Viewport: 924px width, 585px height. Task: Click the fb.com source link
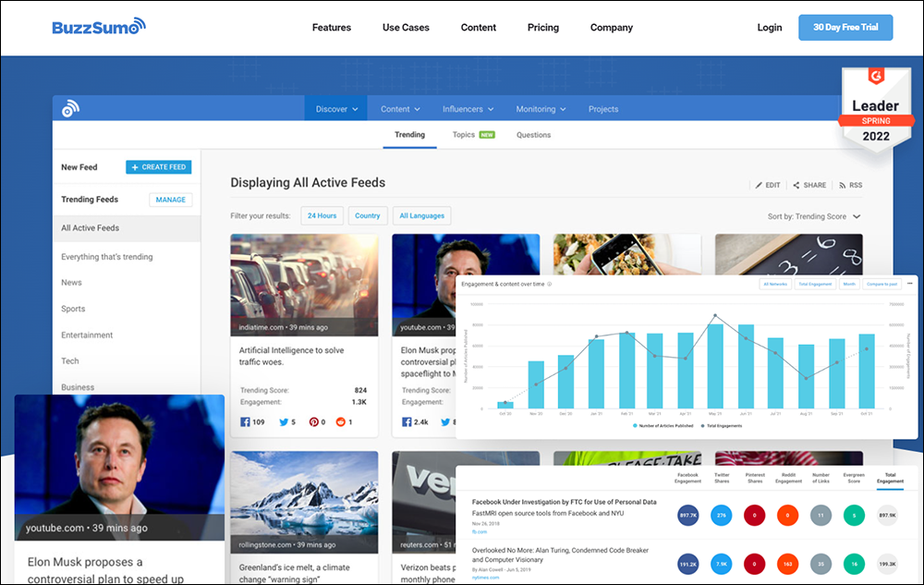479,532
